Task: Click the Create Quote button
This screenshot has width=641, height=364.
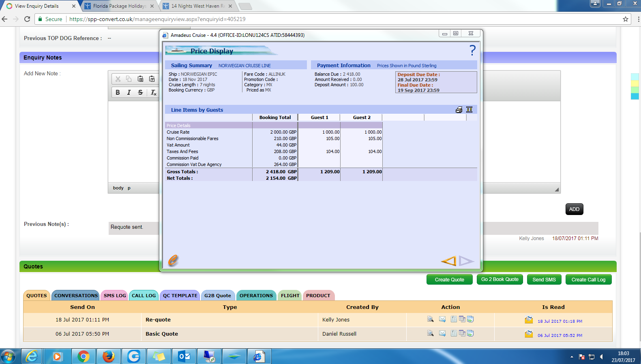Action: [x=450, y=279]
